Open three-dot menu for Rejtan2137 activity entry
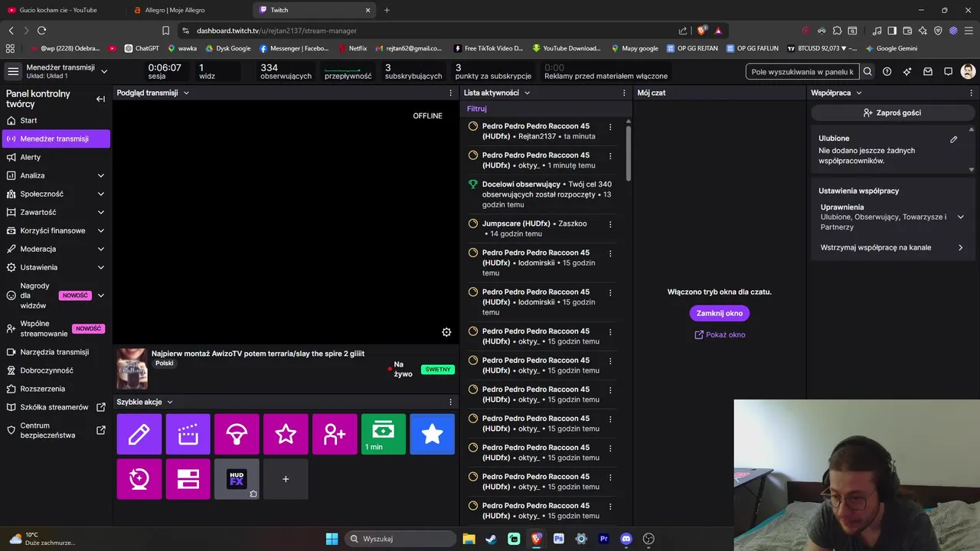980x551 pixels. point(610,127)
